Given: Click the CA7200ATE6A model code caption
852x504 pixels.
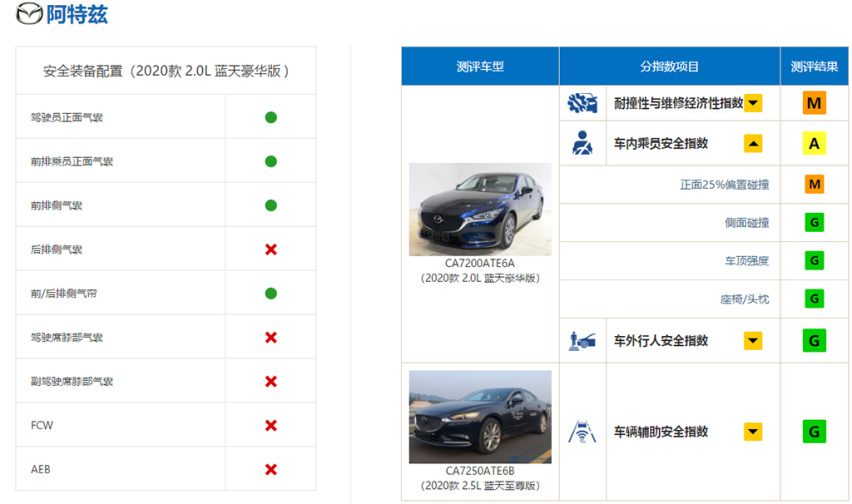Looking at the screenshot, I should (480, 263).
